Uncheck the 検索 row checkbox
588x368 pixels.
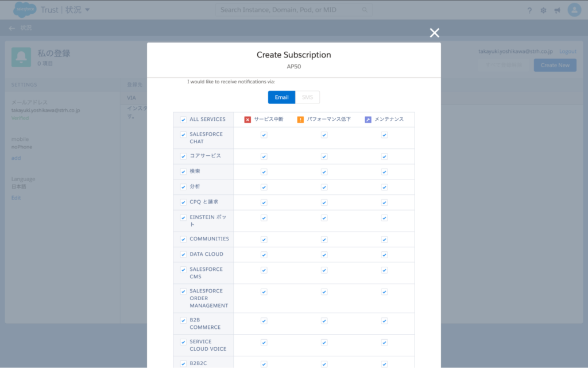(183, 171)
